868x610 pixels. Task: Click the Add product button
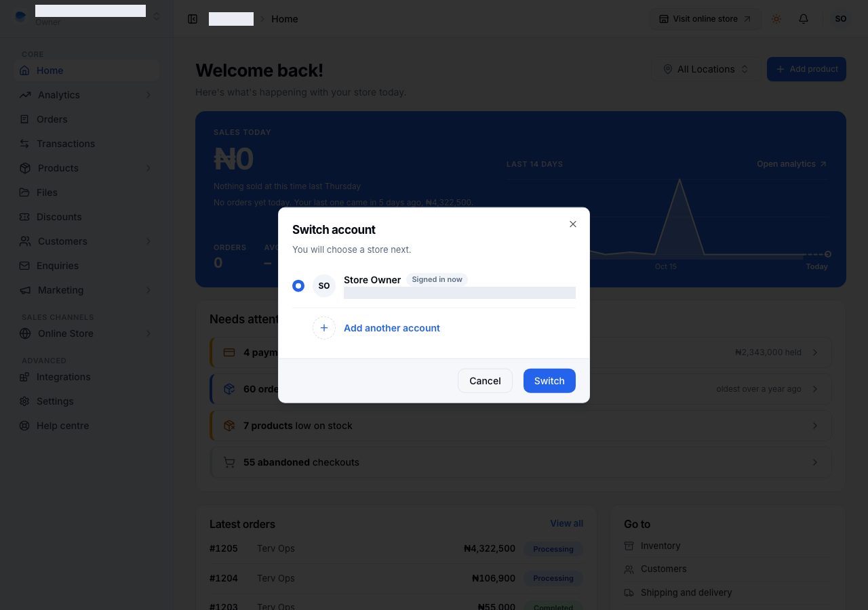tap(806, 69)
